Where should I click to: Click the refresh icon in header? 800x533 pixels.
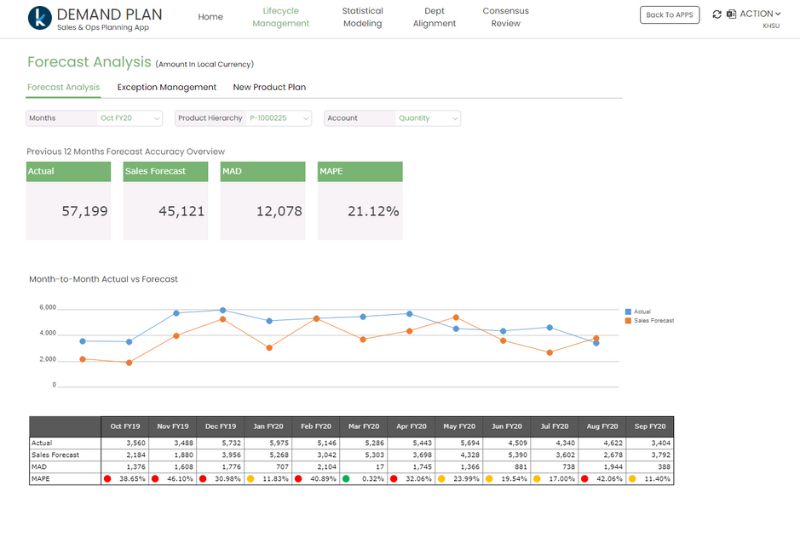click(717, 14)
